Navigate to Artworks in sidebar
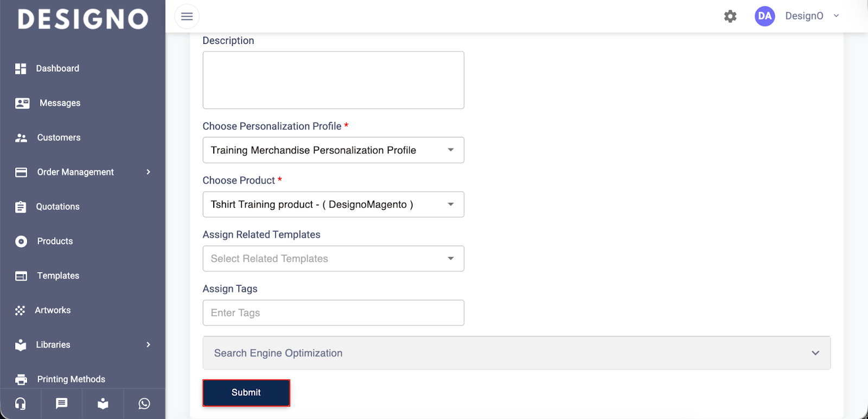Screen dimensions: 868x419 (x=53, y=310)
